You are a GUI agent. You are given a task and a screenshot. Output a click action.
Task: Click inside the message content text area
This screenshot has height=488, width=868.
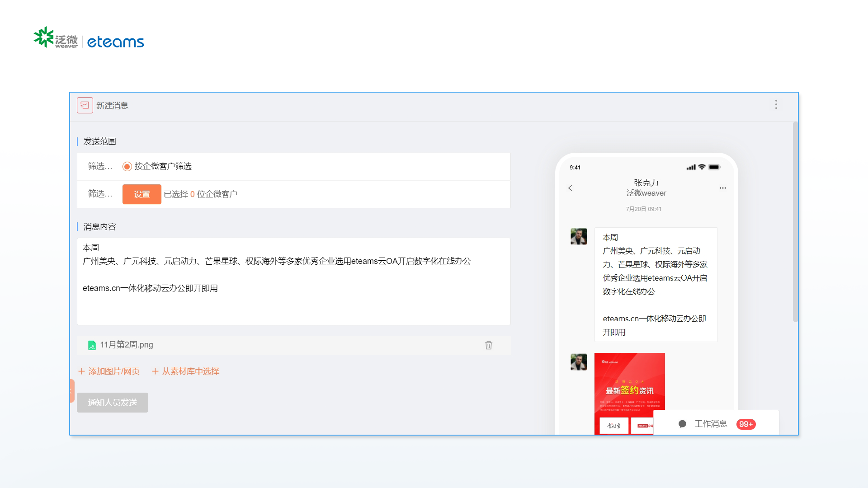tap(294, 282)
